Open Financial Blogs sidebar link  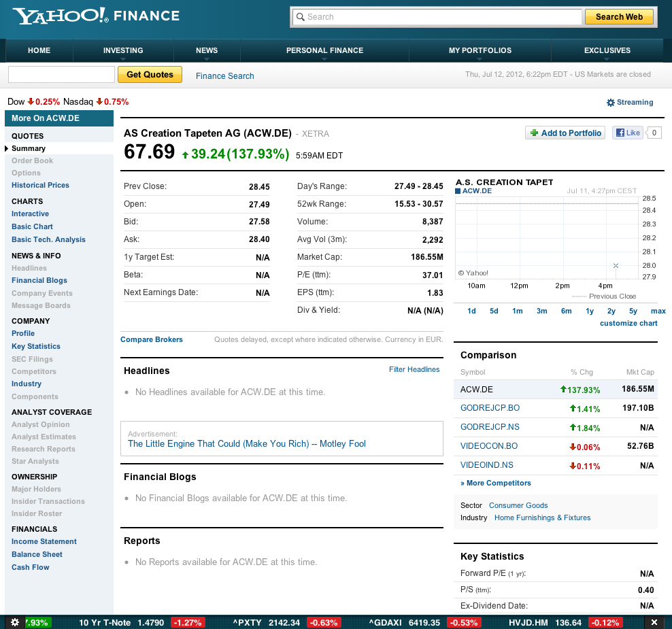[x=39, y=280]
